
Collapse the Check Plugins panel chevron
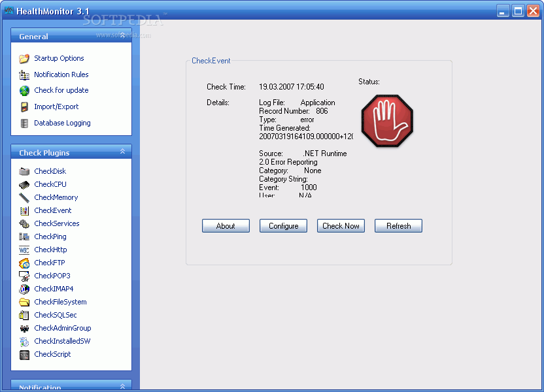122,152
